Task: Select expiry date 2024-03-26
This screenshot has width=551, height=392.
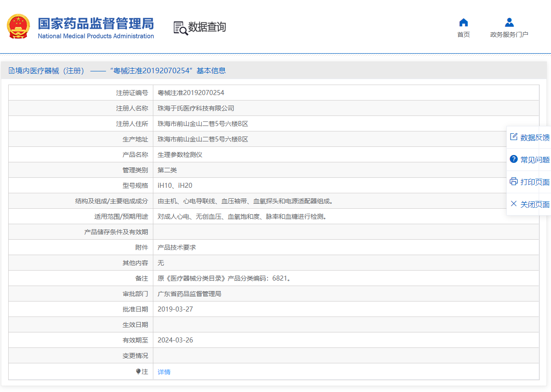Action: click(175, 340)
